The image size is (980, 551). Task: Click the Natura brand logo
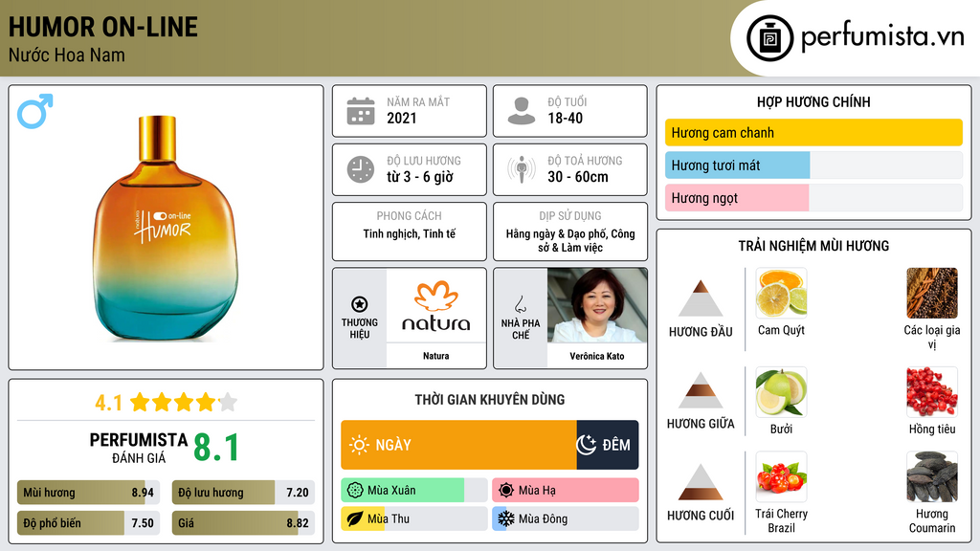click(435, 305)
